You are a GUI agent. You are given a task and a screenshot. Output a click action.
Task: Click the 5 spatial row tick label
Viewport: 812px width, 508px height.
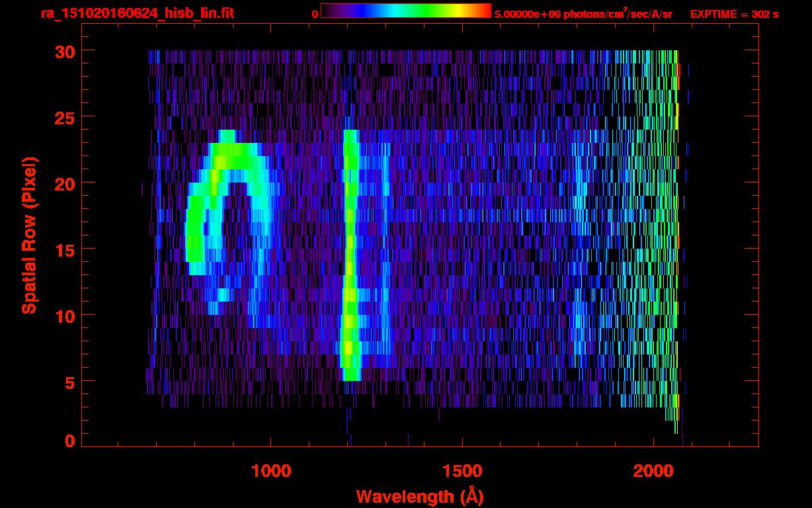[x=70, y=382]
